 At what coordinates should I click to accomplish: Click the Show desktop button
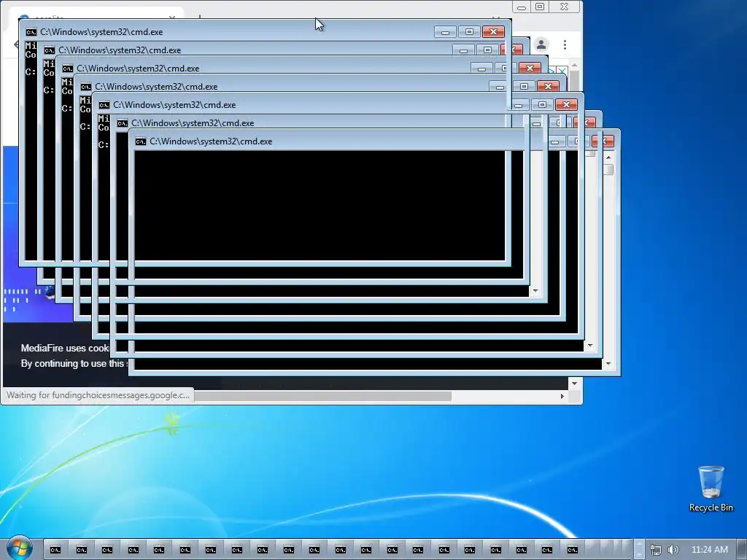coord(743,549)
